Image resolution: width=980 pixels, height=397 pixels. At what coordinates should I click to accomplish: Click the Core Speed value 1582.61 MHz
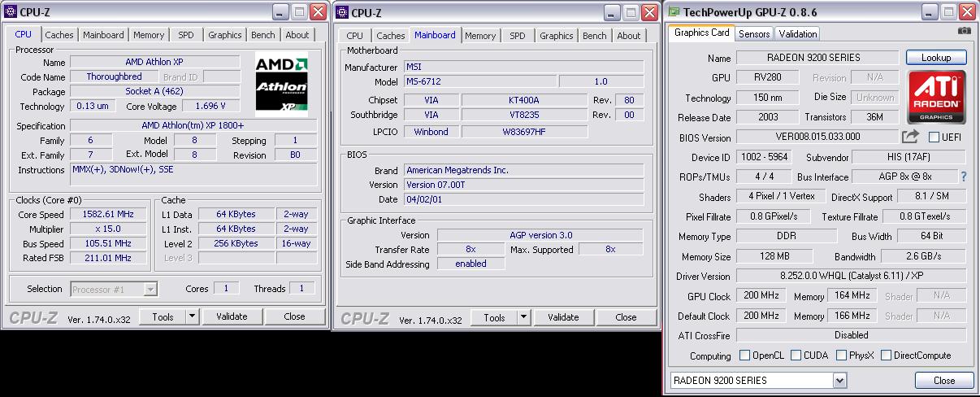[107, 214]
